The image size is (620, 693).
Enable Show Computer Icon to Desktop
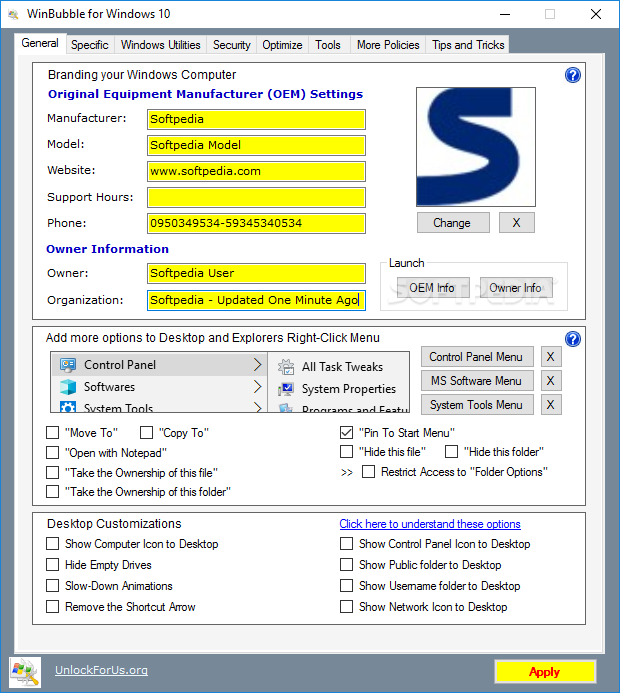[x=53, y=544]
